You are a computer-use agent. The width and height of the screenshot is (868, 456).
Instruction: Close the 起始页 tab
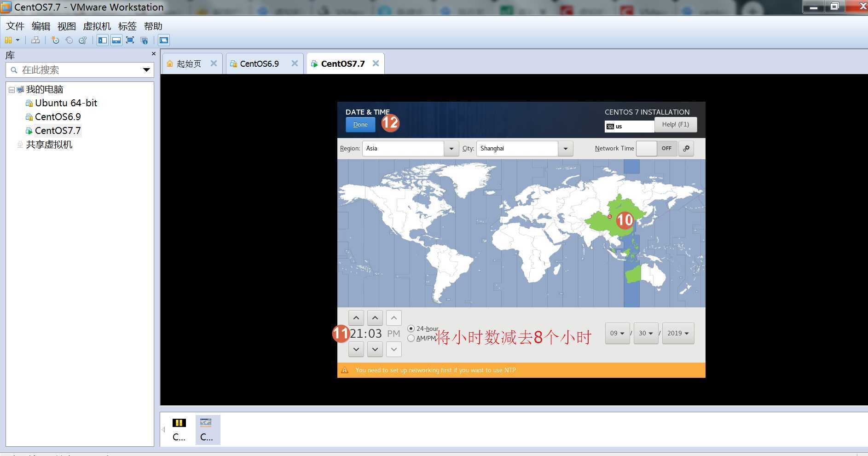point(214,63)
